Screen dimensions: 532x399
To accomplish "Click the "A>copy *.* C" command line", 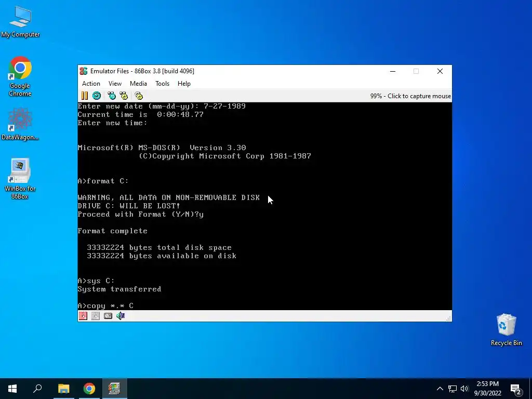I will pyautogui.click(x=105, y=305).
